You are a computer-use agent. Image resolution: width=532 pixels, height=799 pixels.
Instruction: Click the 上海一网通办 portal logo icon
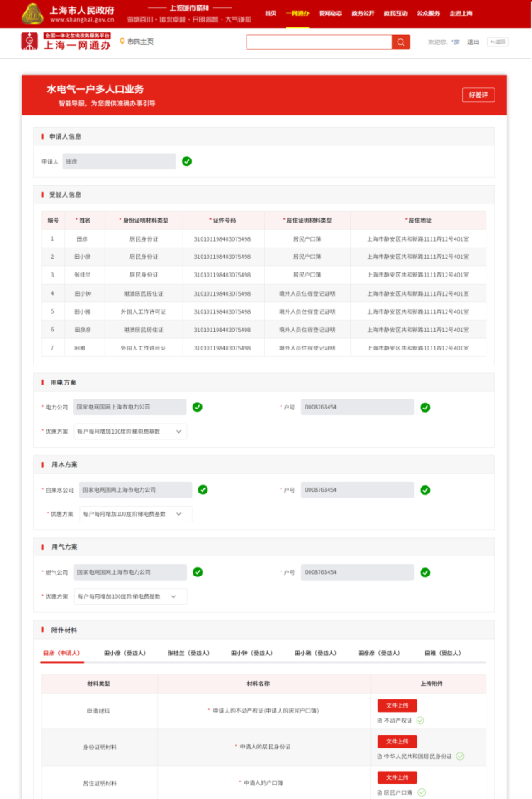click(x=30, y=42)
